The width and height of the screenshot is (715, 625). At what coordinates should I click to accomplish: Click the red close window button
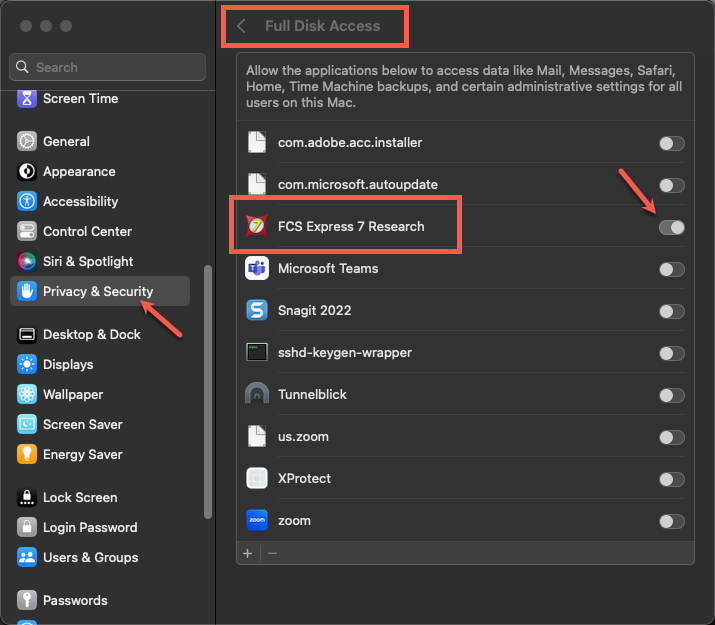(26, 26)
